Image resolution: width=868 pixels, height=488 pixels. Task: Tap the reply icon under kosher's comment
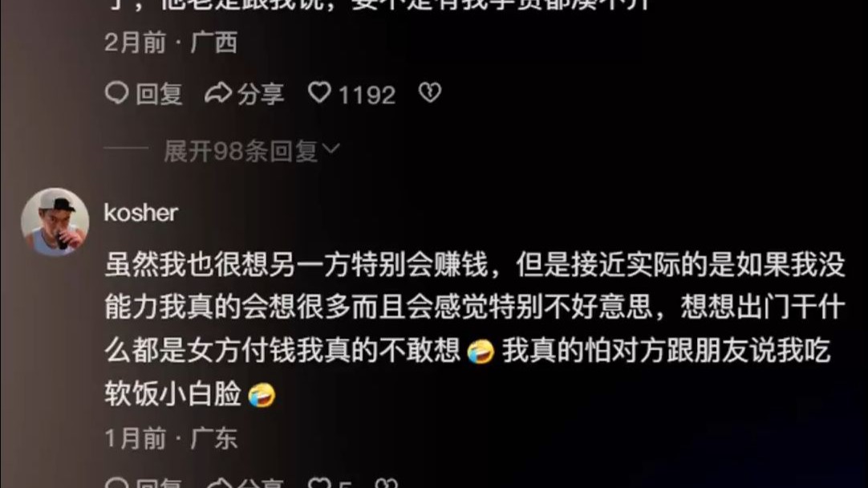pos(116,484)
